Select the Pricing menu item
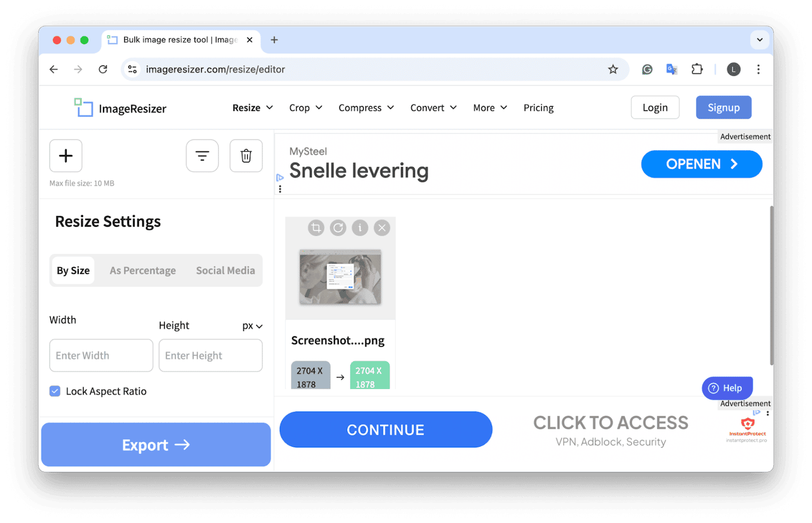The image size is (812, 523). coord(538,107)
